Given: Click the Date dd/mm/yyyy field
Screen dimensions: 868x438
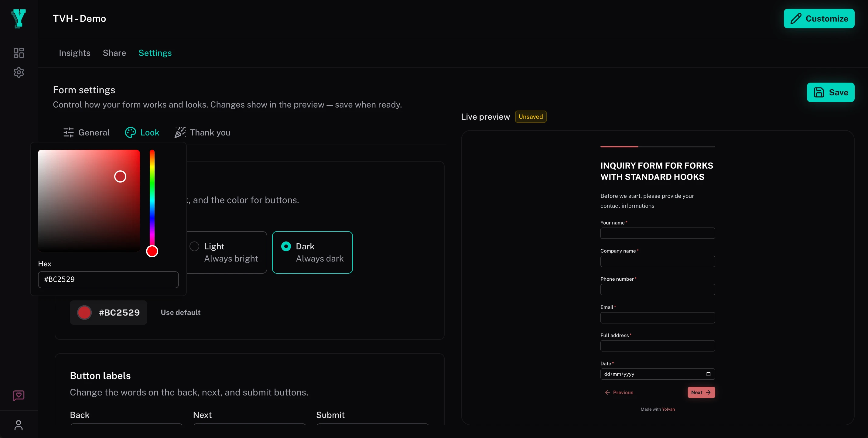Looking at the screenshot, I should [658, 374].
